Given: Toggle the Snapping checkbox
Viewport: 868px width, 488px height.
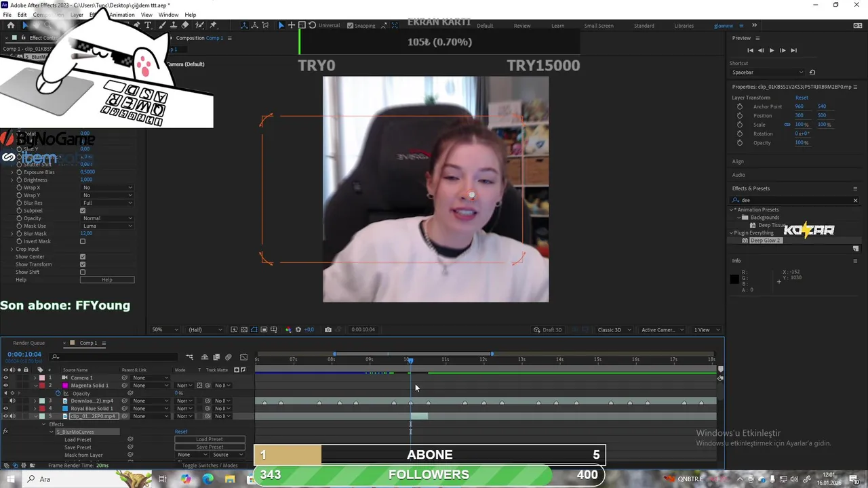Looking at the screenshot, I should point(350,26).
